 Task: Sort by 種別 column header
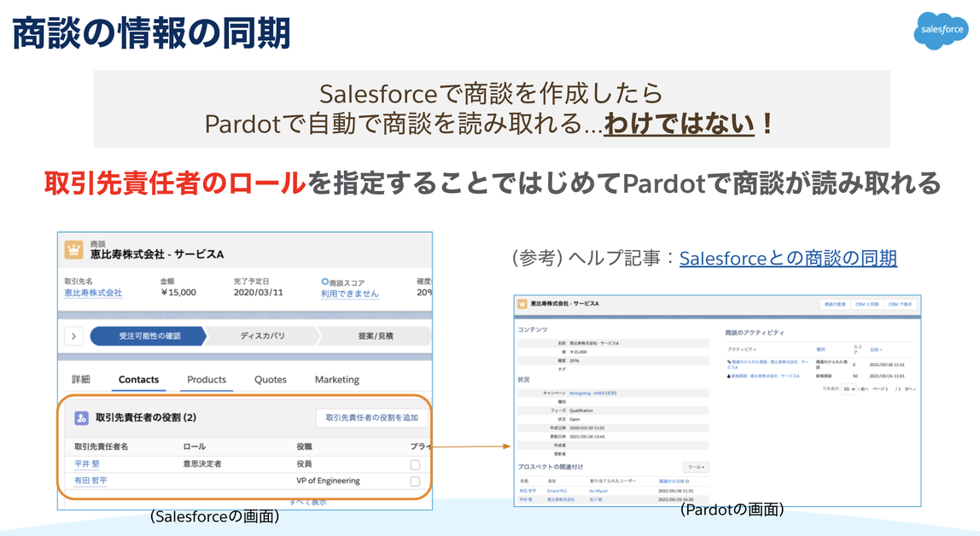[820, 350]
